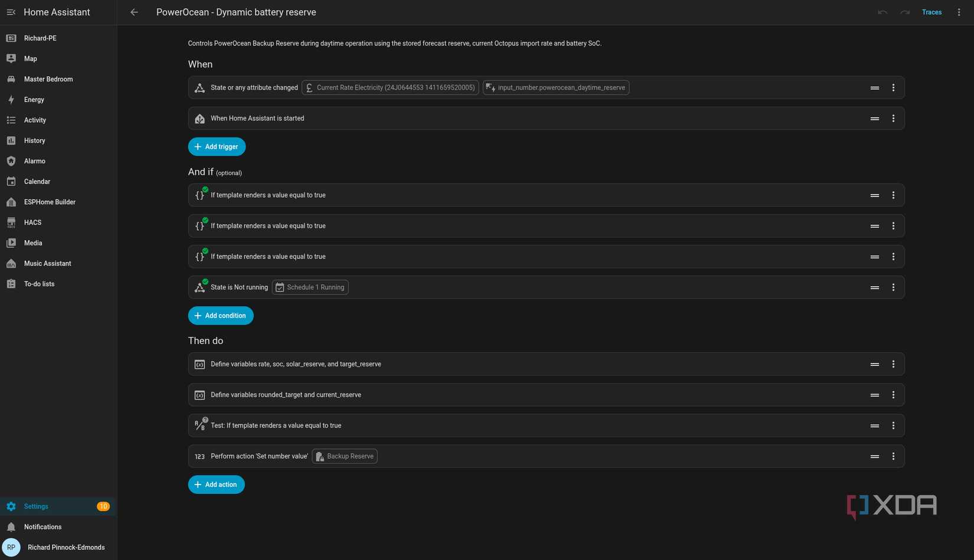Image resolution: width=974 pixels, height=560 pixels.
Task: Click the Current Rate Electricity entity chip
Action: pyautogui.click(x=390, y=87)
